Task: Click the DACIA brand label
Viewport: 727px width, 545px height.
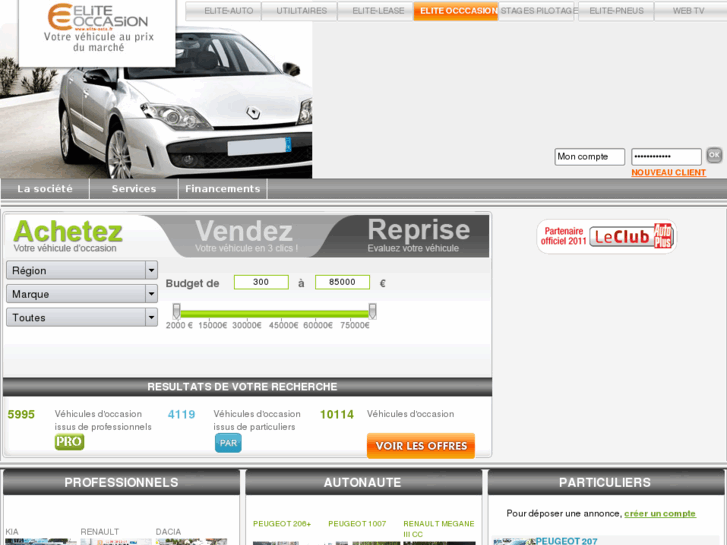Action: [168, 532]
